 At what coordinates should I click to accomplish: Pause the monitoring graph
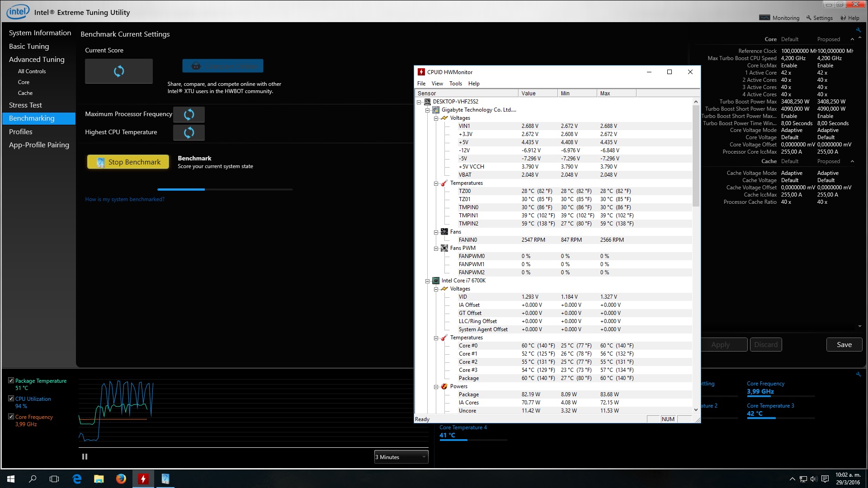[x=85, y=457]
